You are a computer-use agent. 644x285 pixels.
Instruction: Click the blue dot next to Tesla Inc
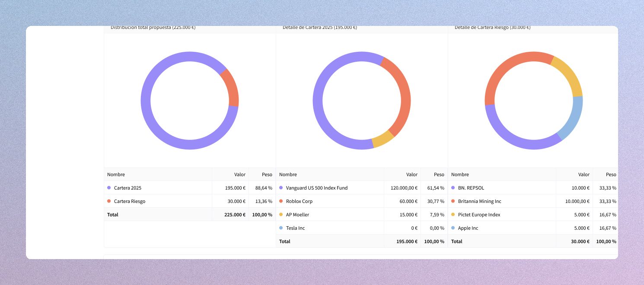click(281, 228)
